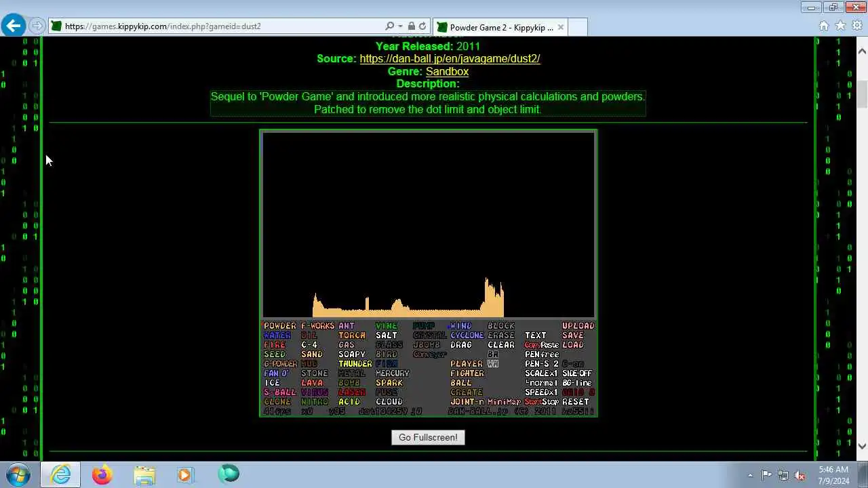The width and height of the screenshot is (868, 488).
Task: Click the security lock icon in the address bar
Action: click(411, 26)
